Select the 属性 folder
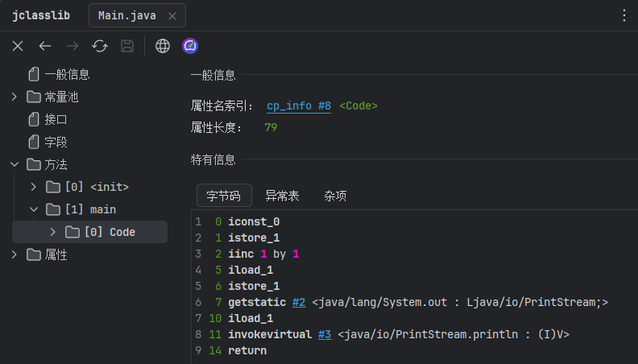The width and height of the screenshot is (638, 364). click(48, 254)
